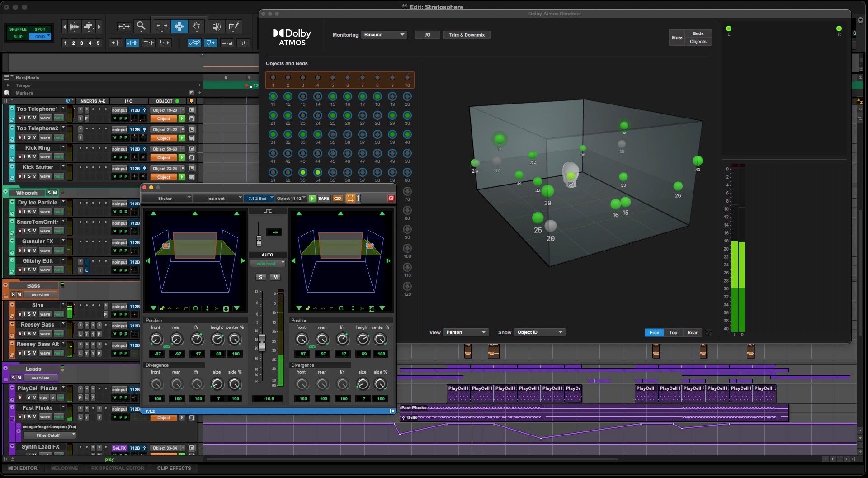Select the Trim tool in the edit toolbar
Viewport: 868px width, 478px height.
pos(162,26)
